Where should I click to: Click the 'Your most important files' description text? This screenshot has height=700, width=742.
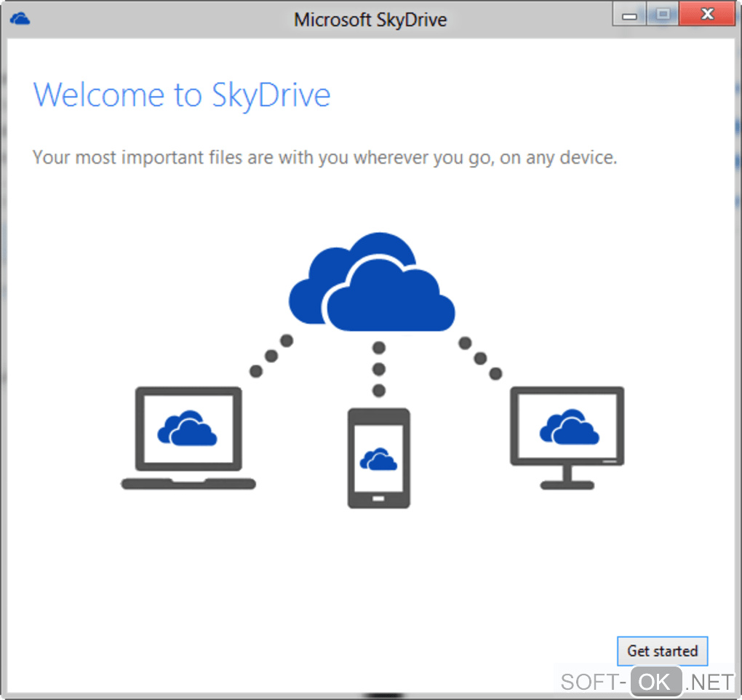(324, 158)
